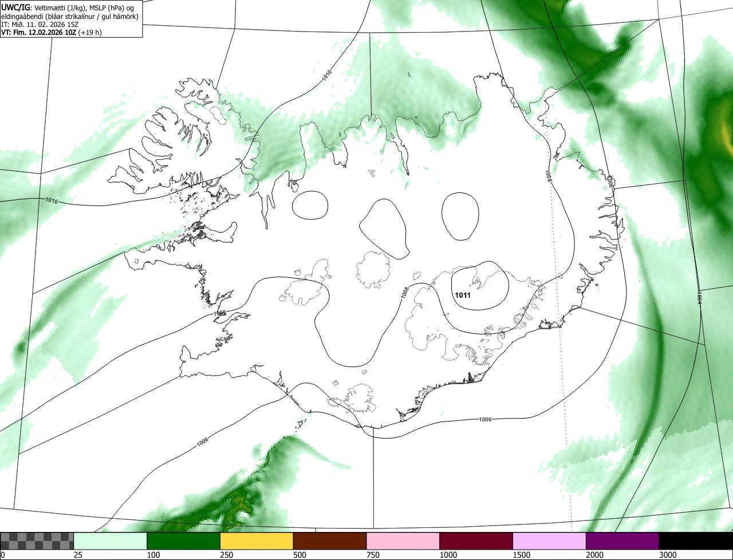Screen dimensions: 733x560
Task: Click the dark red 1000–1500 legend swatch
Action: [x=476, y=541]
